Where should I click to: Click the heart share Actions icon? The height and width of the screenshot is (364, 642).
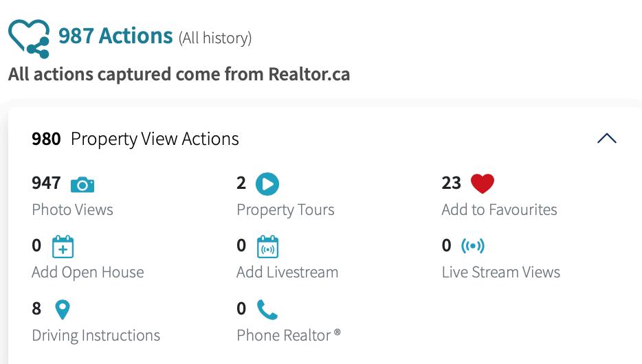[x=29, y=38]
